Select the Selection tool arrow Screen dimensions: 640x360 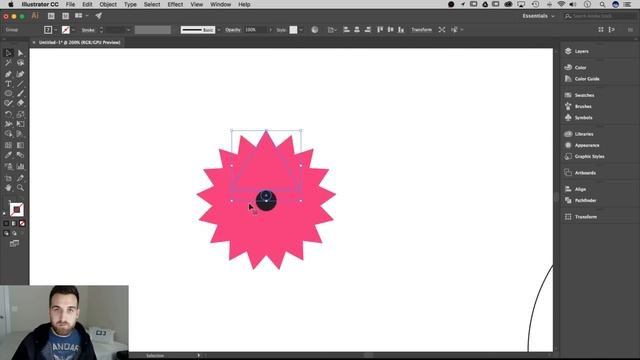8,53
